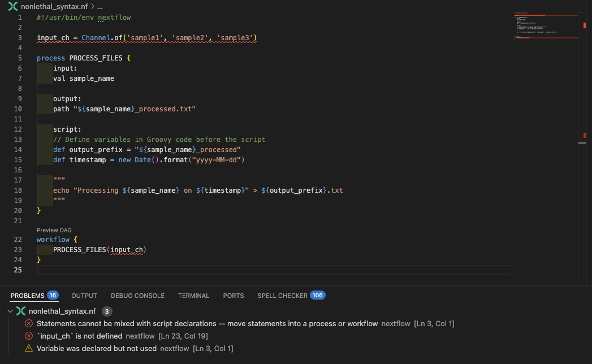Click the Preview DAG code lens link

pyautogui.click(x=54, y=230)
